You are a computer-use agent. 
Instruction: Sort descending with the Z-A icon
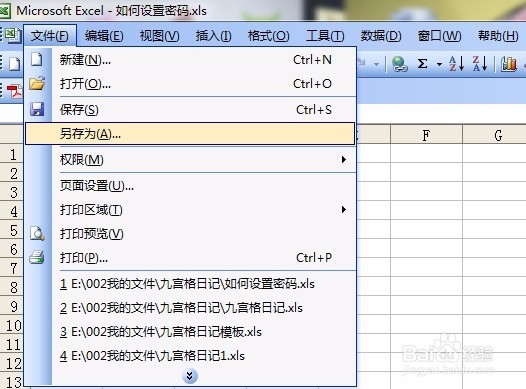pos(480,63)
